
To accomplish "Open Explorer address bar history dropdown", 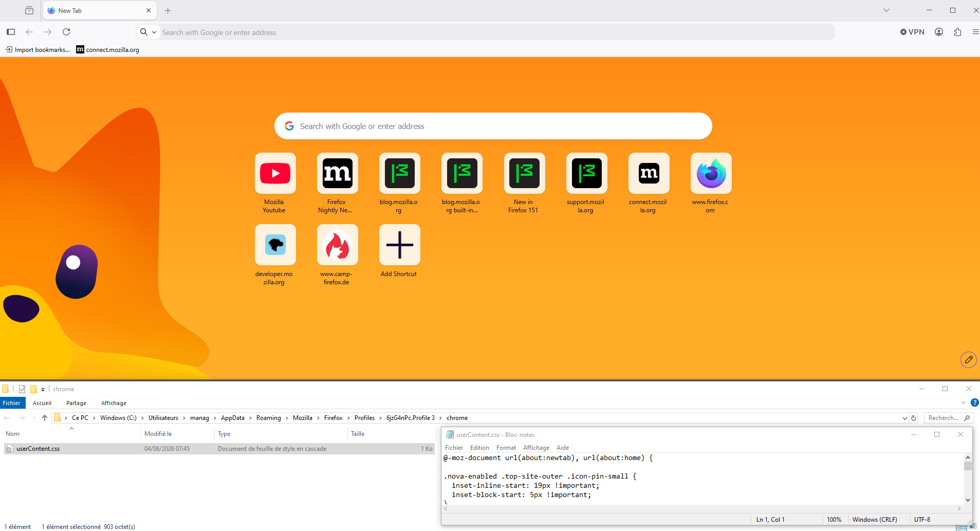I will (x=905, y=418).
